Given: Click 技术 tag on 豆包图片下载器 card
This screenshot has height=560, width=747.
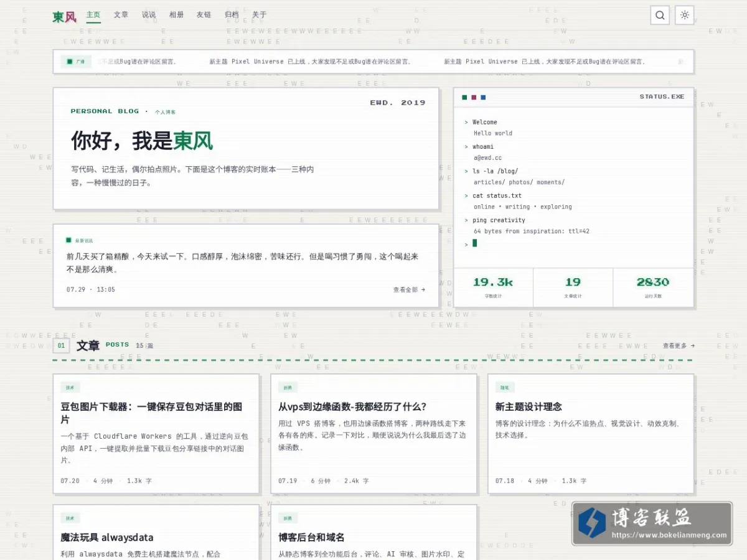Looking at the screenshot, I should click(x=70, y=387).
